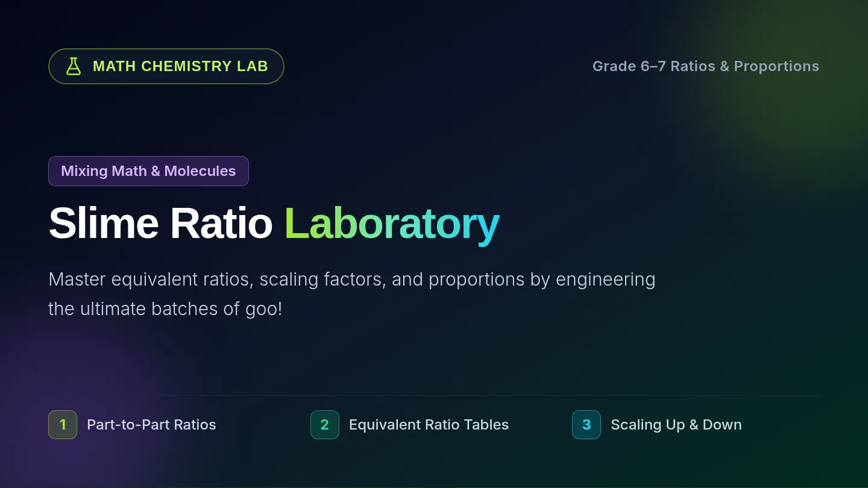Viewport: 868px width, 488px height.
Task: Click the white "Slime Ratio" title words
Action: point(160,224)
